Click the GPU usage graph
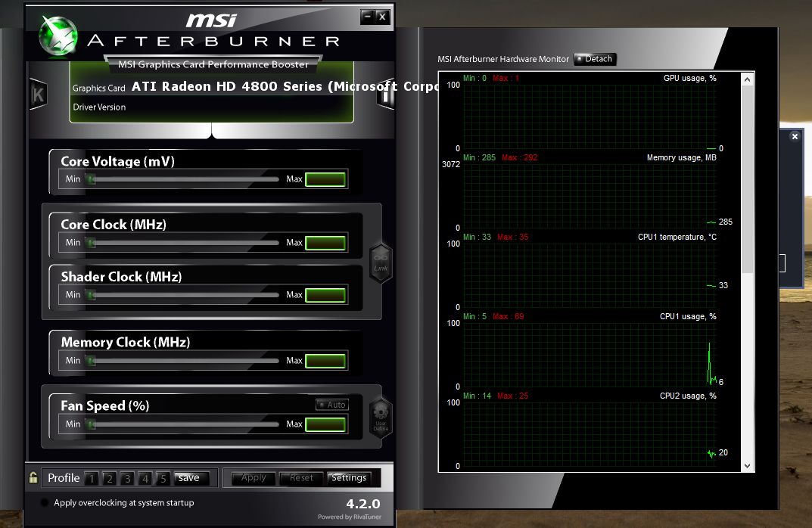The width and height of the screenshot is (812, 528). click(x=590, y=116)
